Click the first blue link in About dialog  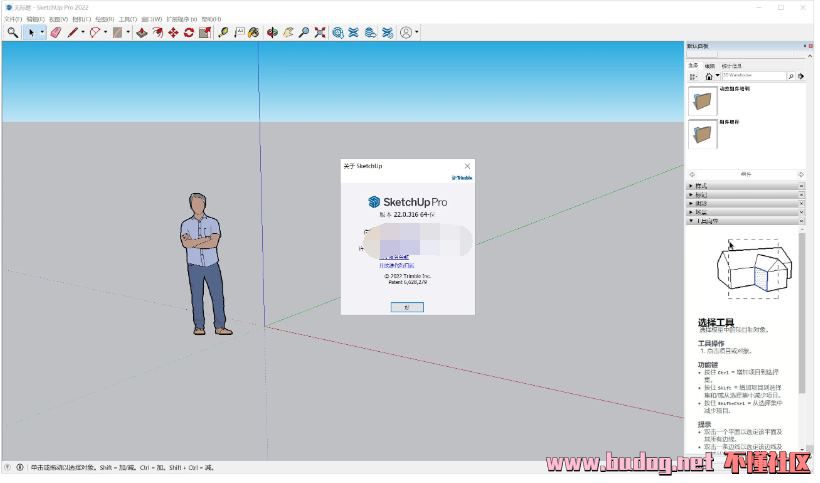(x=396, y=258)
